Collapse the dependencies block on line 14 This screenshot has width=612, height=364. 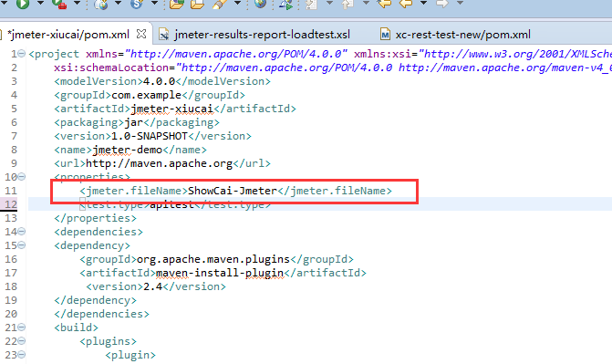point(22,231)
